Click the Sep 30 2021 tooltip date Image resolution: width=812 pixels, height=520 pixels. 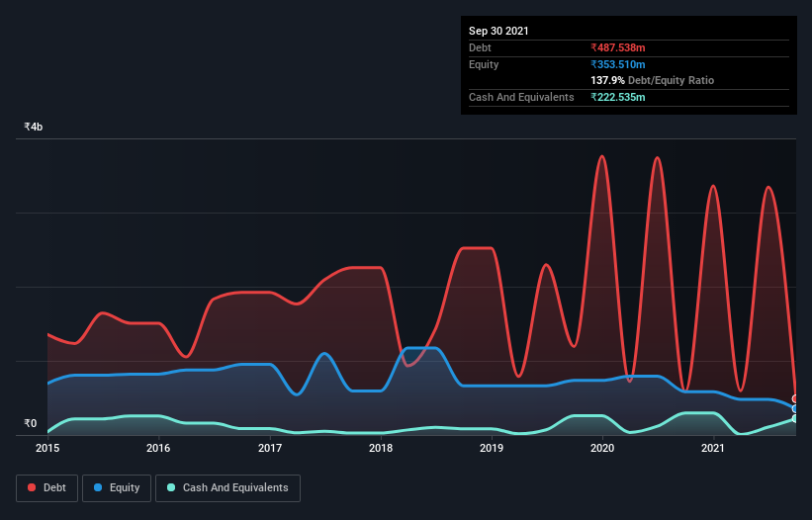coord(498,31)
